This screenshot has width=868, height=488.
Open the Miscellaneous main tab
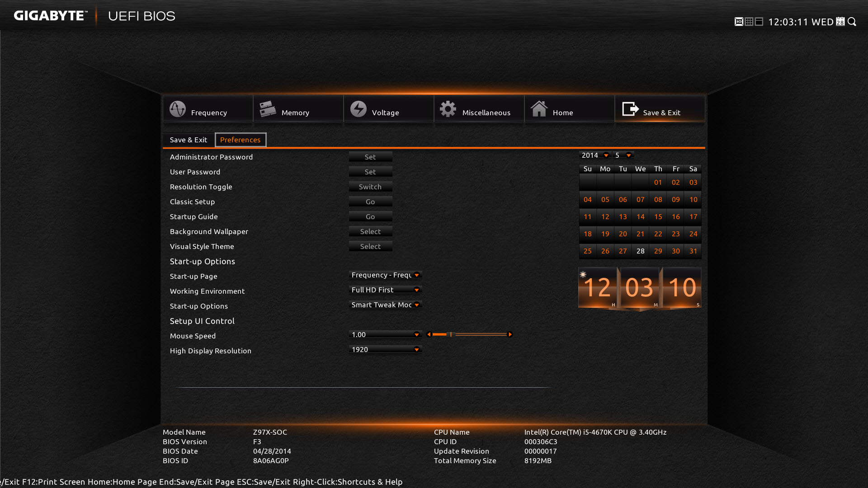479,109
